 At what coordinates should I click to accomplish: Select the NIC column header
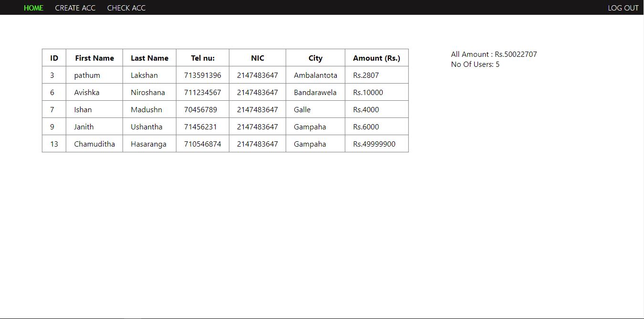tap(257, 58)
